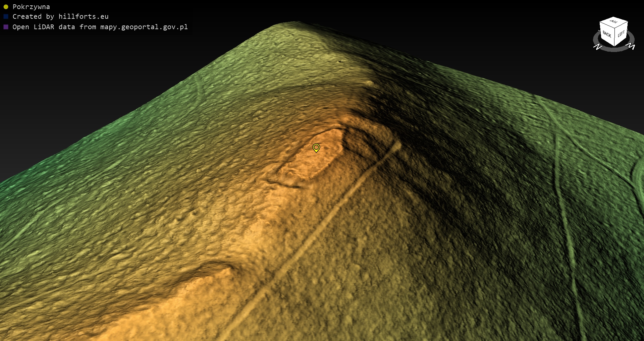Image resolution: width=644 pixels, height=341 pixels.
Task: Toggle the 'Open LiDAR data' annotation entry
Action: coord(100,27)
